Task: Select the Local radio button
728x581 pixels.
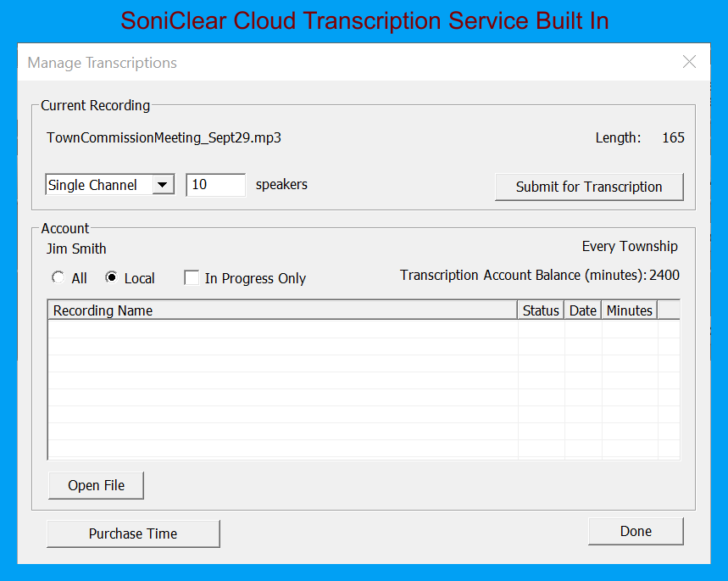Action: click(111, 277)
